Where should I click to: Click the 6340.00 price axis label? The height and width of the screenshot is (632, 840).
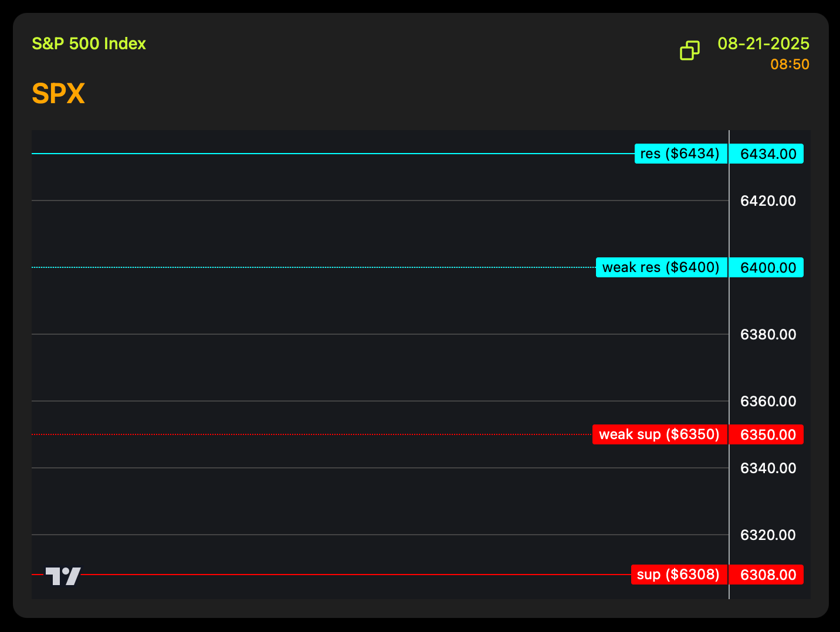point(768,468)
